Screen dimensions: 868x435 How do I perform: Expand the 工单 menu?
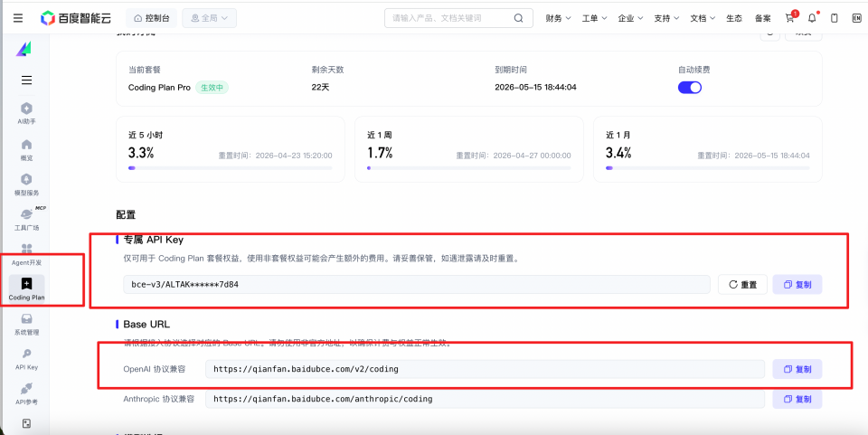tap(595, 18)
